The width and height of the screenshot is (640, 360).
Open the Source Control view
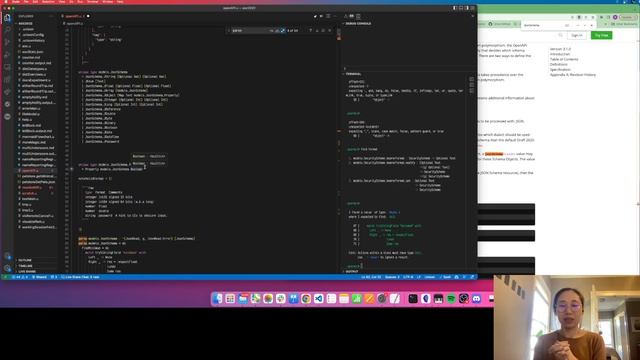pos(7,42)
